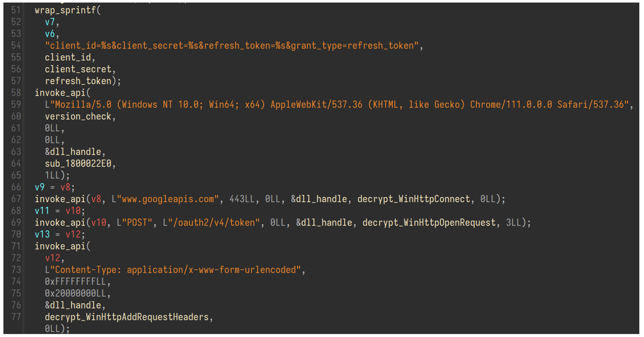Click the version_check identifier
Image resolution: width=644 pixels, height=337 pixels.
78,116
